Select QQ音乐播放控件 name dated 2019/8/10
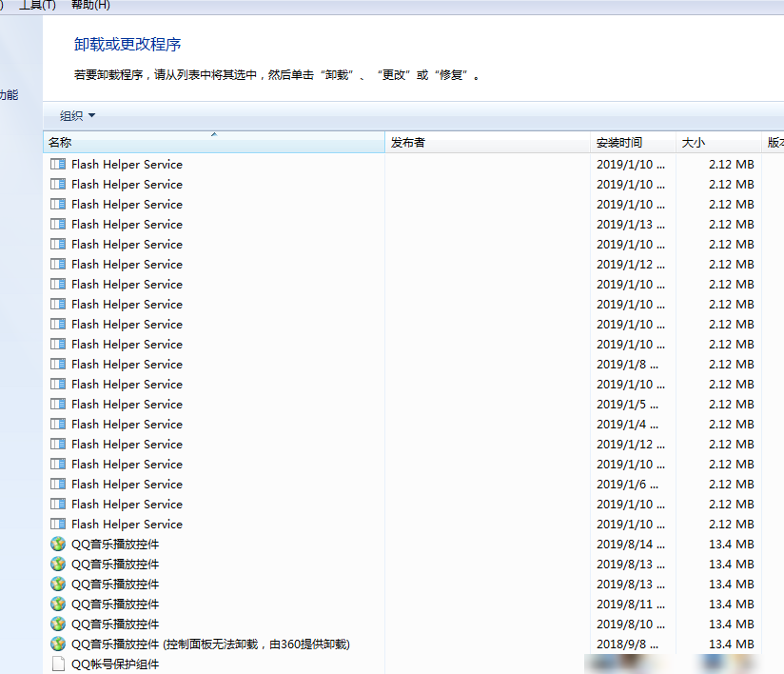This screenshot has height=674, width=784. pos(115,624)
